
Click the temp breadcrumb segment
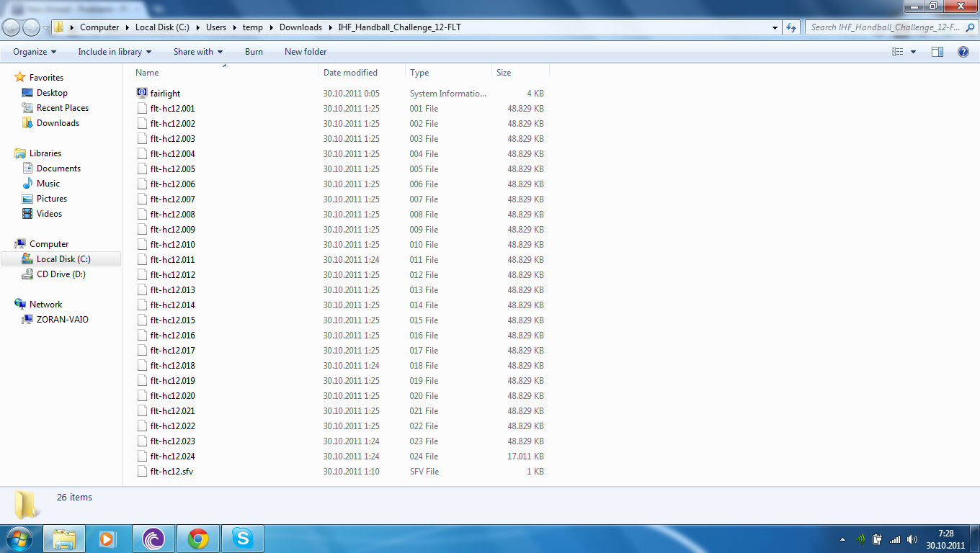[253, 27]
